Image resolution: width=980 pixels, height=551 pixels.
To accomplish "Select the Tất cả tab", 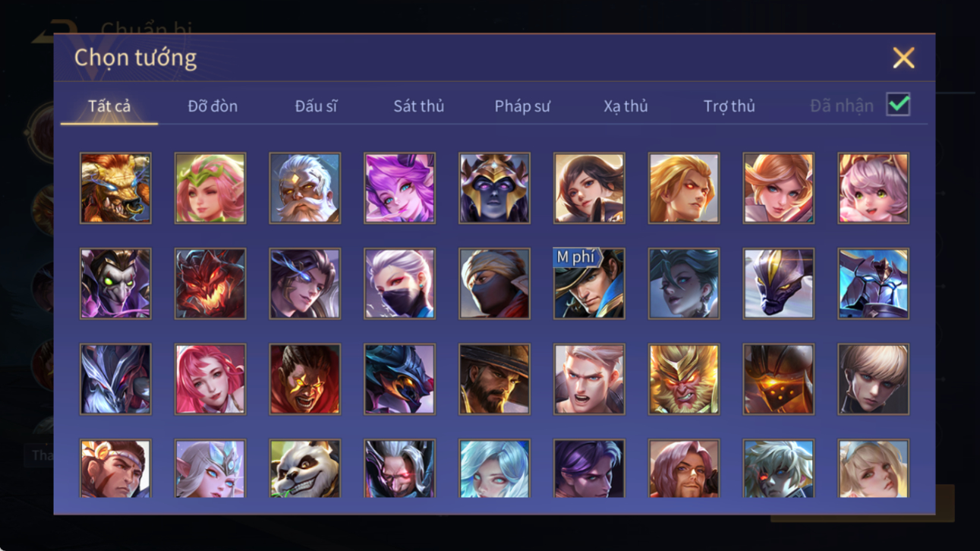I will point(109,106).
